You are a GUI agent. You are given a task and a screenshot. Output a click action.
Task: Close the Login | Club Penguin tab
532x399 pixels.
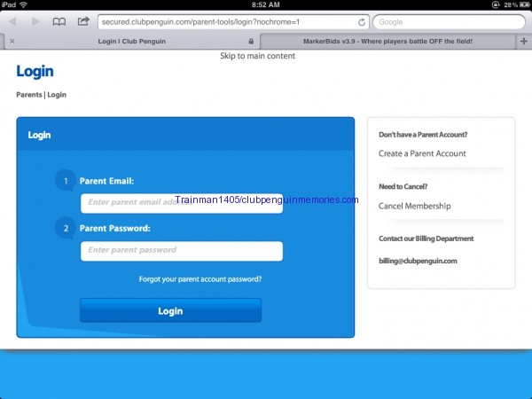[11, 41]
